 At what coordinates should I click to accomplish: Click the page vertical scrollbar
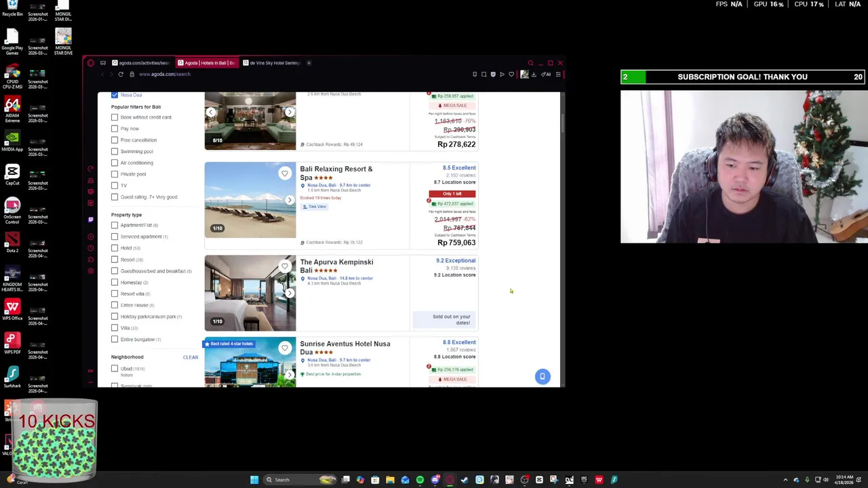(562, 123)
